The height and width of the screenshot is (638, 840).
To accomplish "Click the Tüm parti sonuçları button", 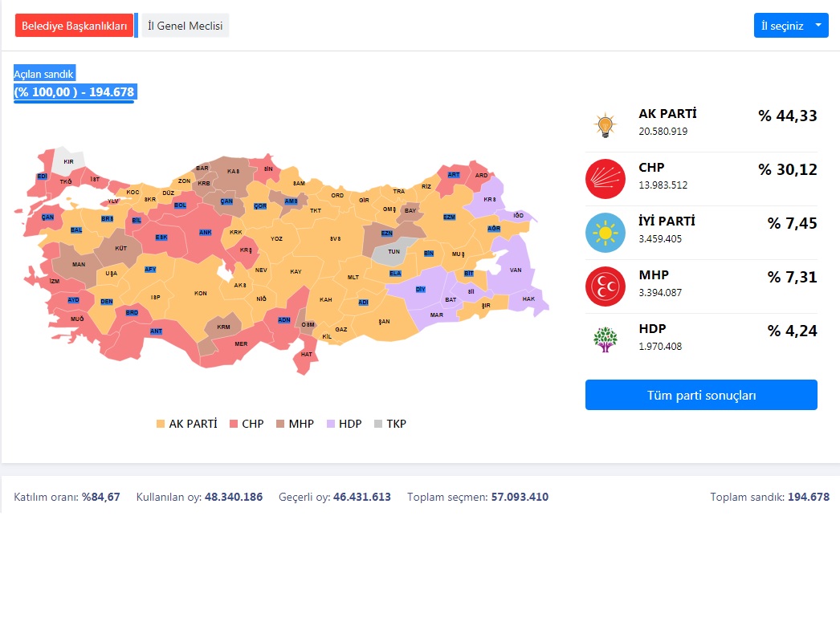I will click(x=701, y=395).
